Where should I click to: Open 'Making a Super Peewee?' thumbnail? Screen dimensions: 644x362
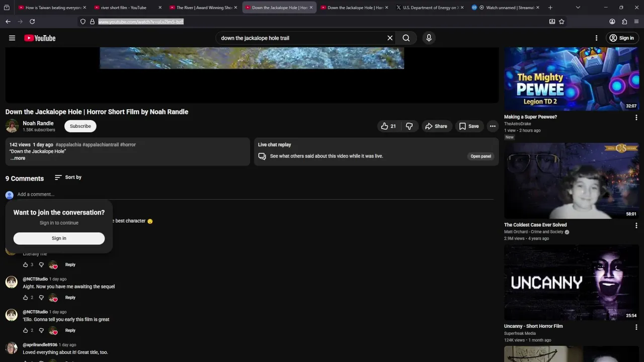click(x=572, y=79)
